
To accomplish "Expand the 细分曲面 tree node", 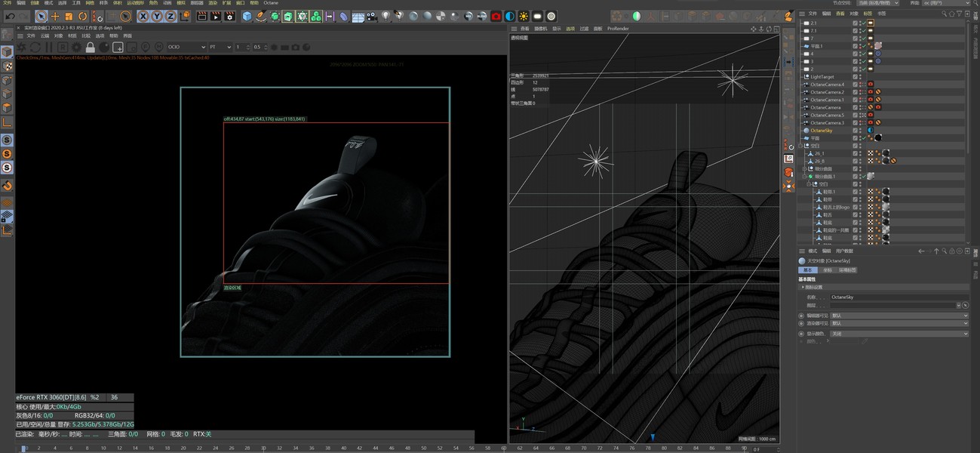I will coord(804,168).
